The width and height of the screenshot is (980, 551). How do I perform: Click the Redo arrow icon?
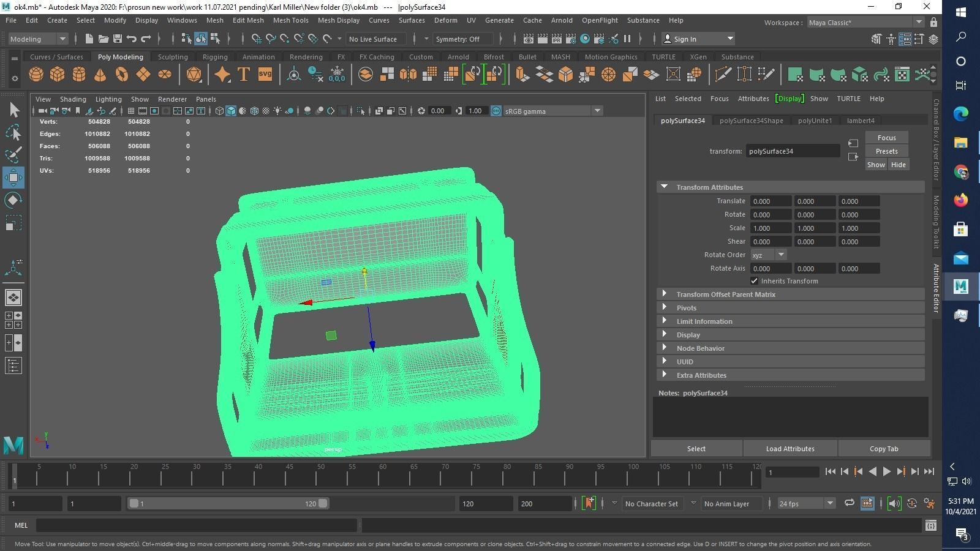click(146, 39)
